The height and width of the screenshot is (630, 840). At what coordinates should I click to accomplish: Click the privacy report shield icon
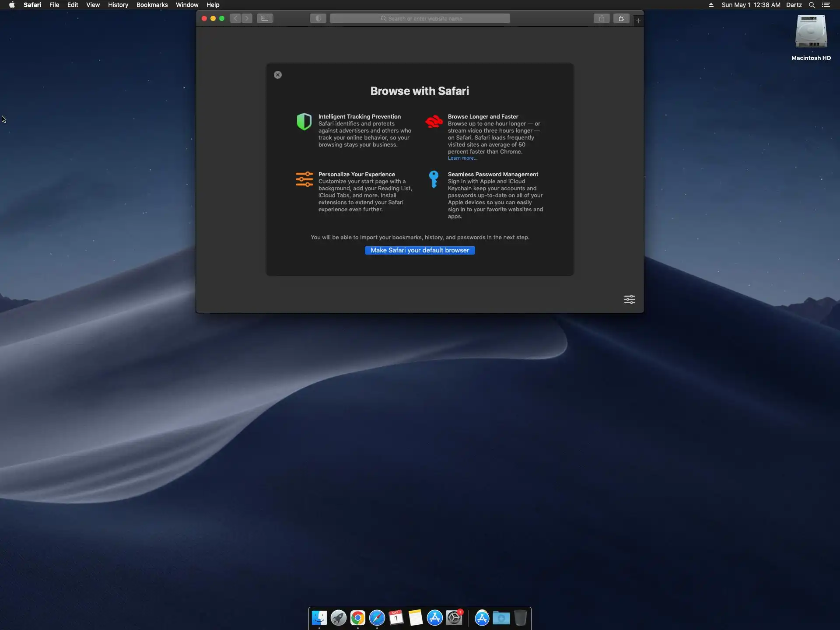(318, 18)
